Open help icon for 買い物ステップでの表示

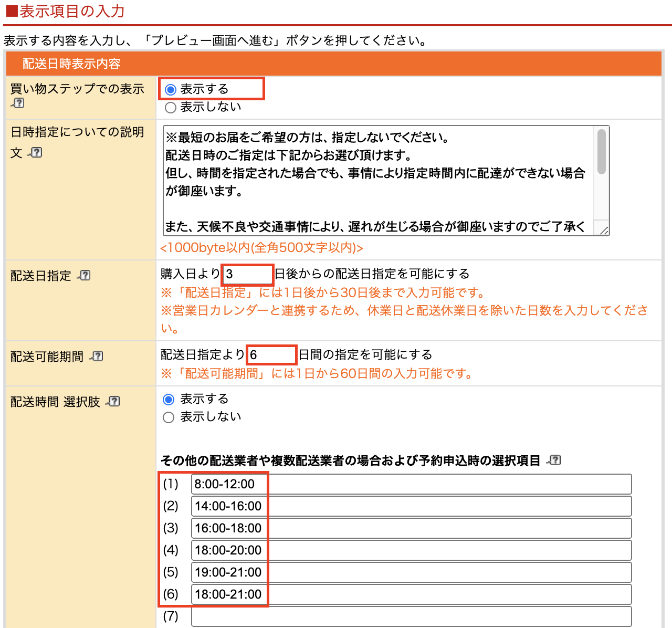point(18,103)
